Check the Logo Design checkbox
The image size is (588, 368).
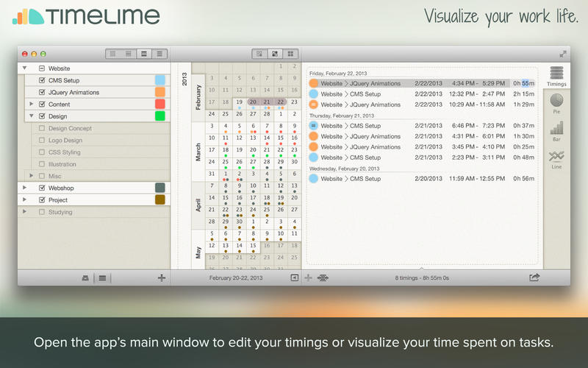click(x=42, y=141)
